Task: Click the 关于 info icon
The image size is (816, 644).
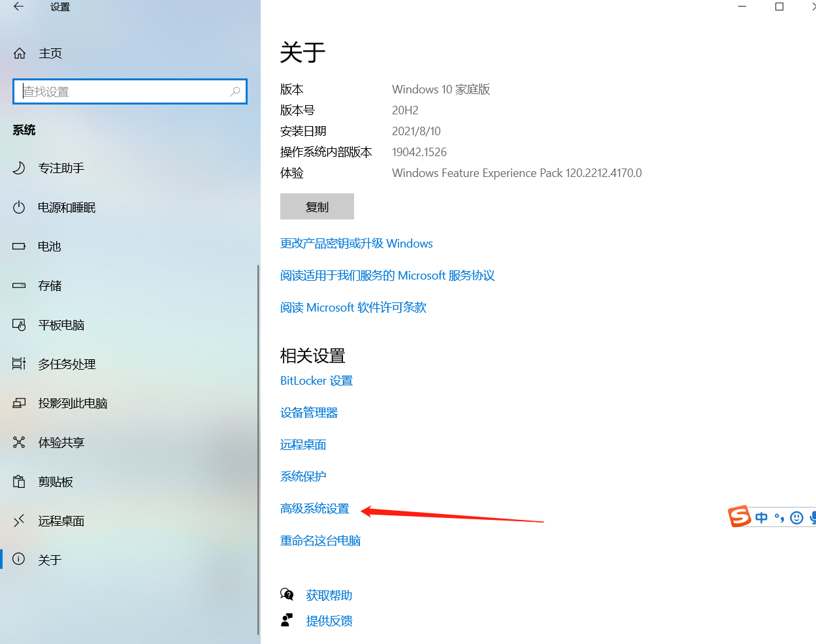Action: (x=19, y=559)
